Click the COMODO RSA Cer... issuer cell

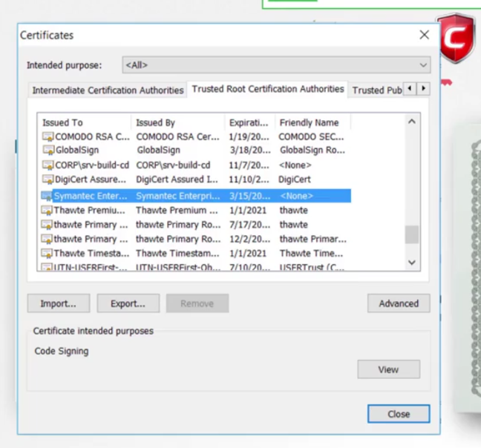coord(178,136)
